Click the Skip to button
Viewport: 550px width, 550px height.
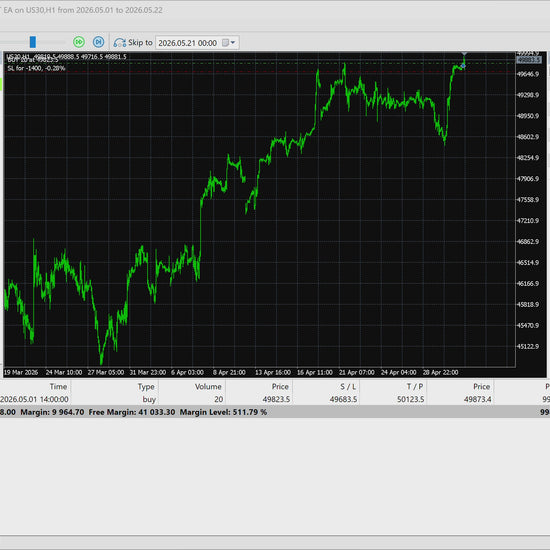click(x=133, y=43)
